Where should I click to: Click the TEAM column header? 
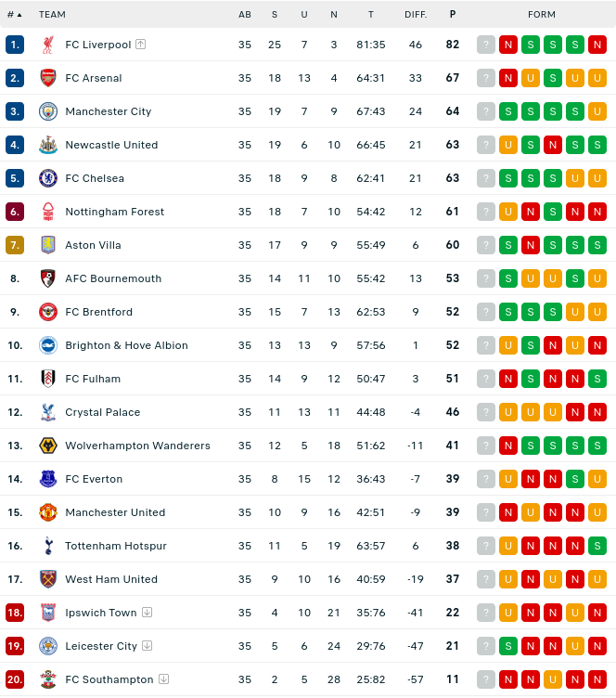(x=52, y=15)
